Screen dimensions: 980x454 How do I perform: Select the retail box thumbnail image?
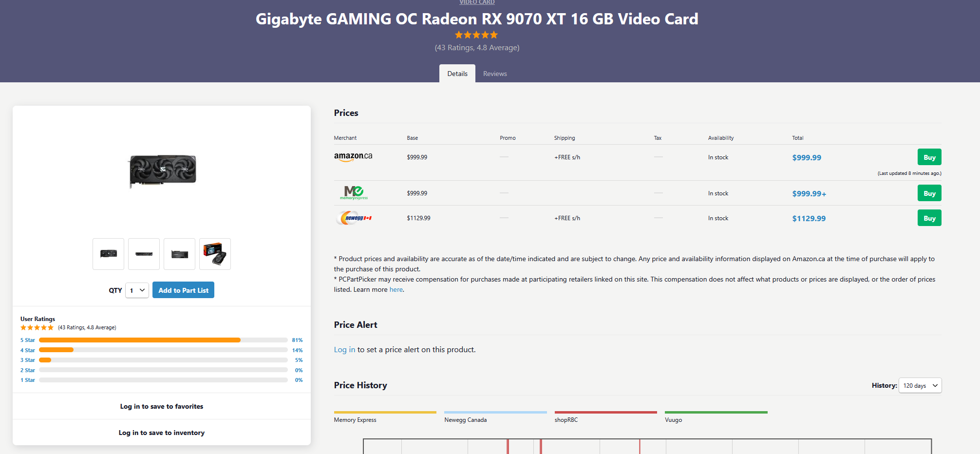pyautogui.click(x=215, y=254)
